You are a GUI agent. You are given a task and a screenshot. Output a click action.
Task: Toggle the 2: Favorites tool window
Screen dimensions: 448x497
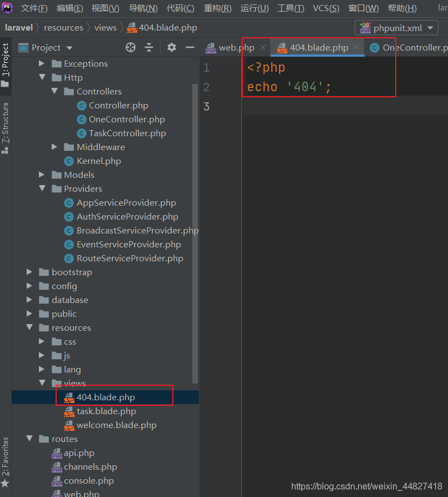pyautogui.click(x=6, y=461)
